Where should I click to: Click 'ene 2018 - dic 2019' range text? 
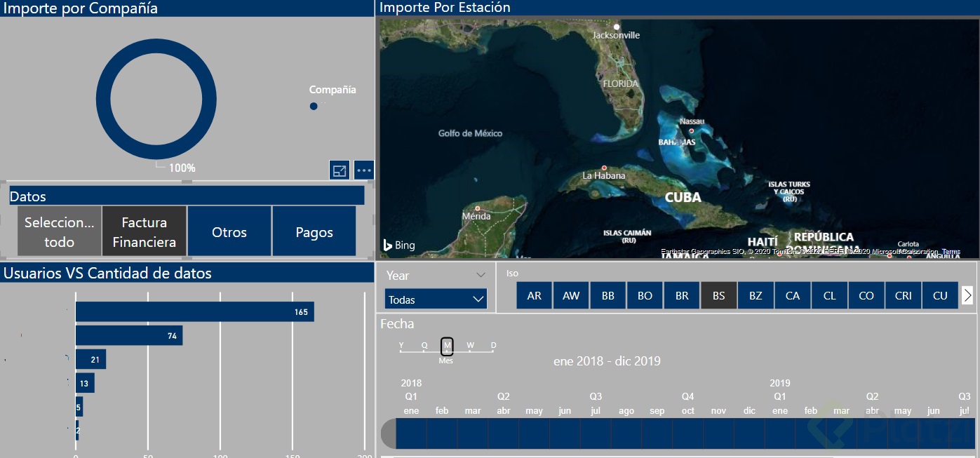point(607,361)
